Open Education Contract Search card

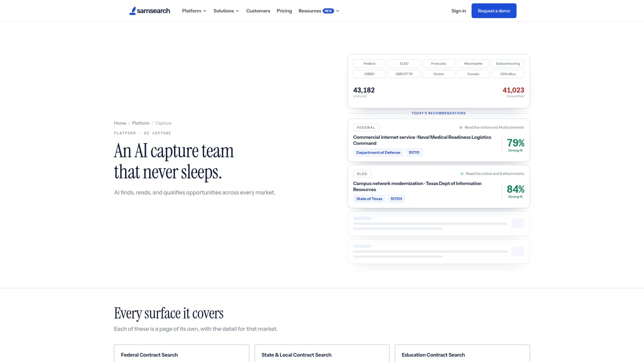click(x=462, y=353)
